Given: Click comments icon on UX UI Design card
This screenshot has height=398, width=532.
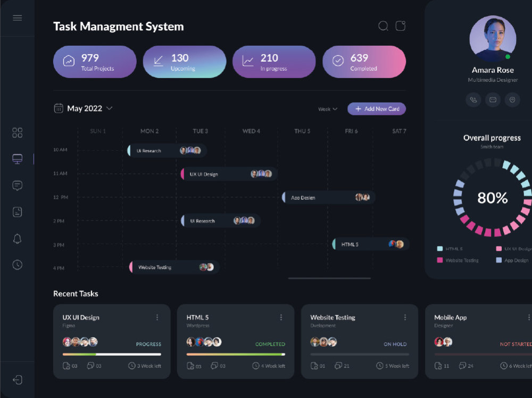Looking at the screenshot, I should point(90,366).
